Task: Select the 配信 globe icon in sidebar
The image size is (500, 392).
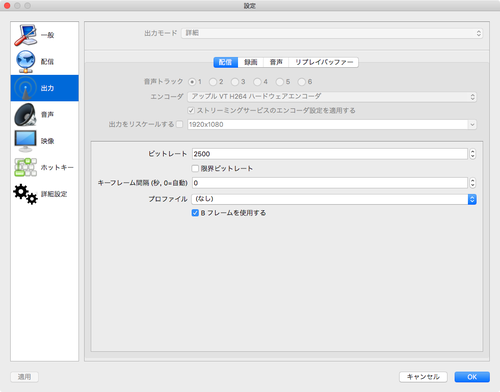Action: [x=25, y=62]
